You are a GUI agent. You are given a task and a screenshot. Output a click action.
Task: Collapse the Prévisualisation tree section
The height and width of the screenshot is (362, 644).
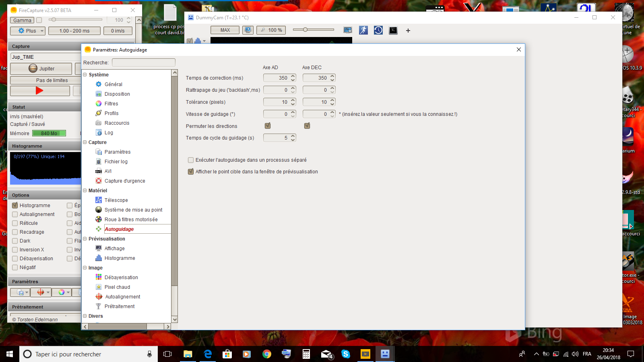tap(85, 239)
